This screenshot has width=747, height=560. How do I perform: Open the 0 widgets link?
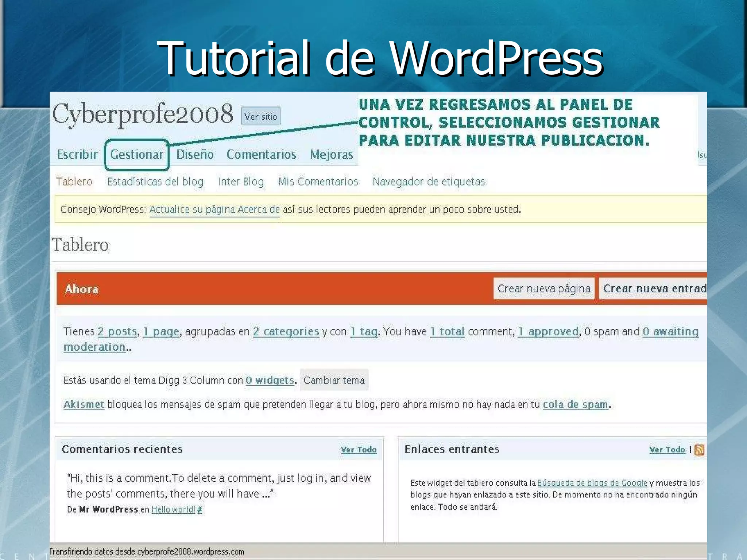(x=270, y=380)
